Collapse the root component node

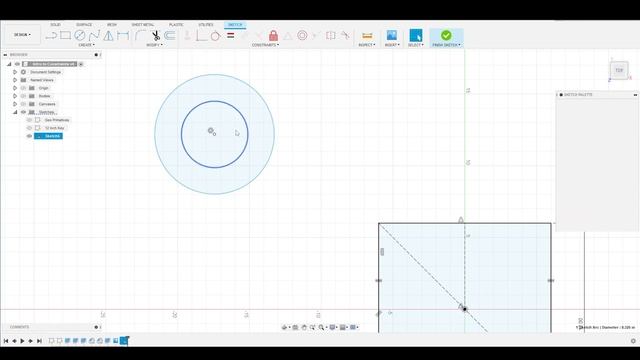pyautogui.click(x=9, y=64)
